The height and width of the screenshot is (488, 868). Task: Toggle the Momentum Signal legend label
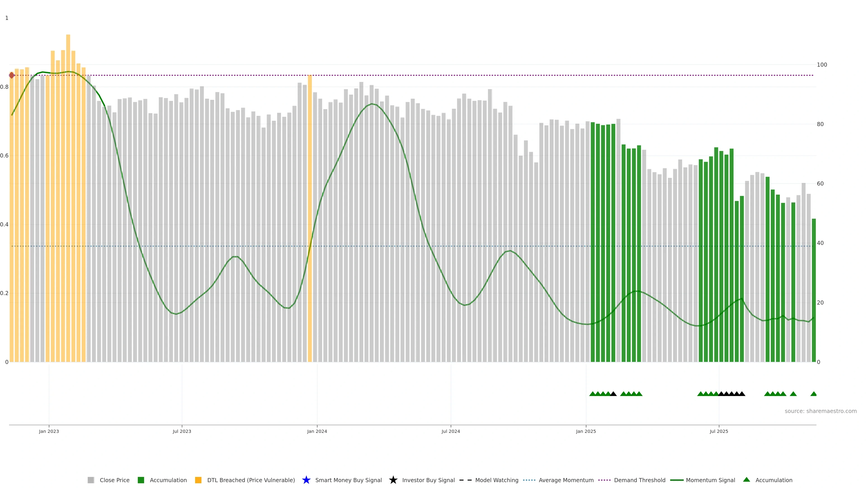click(x=710, y=480)
